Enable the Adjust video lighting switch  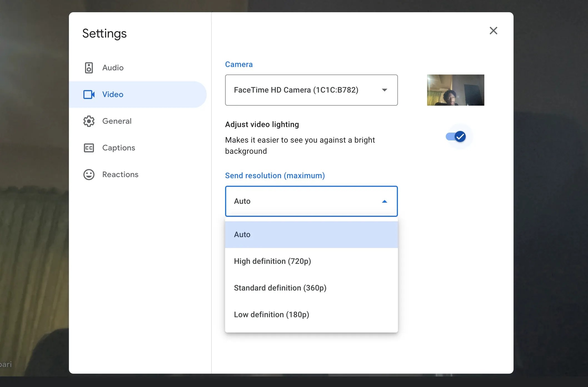tap(456, 137)
